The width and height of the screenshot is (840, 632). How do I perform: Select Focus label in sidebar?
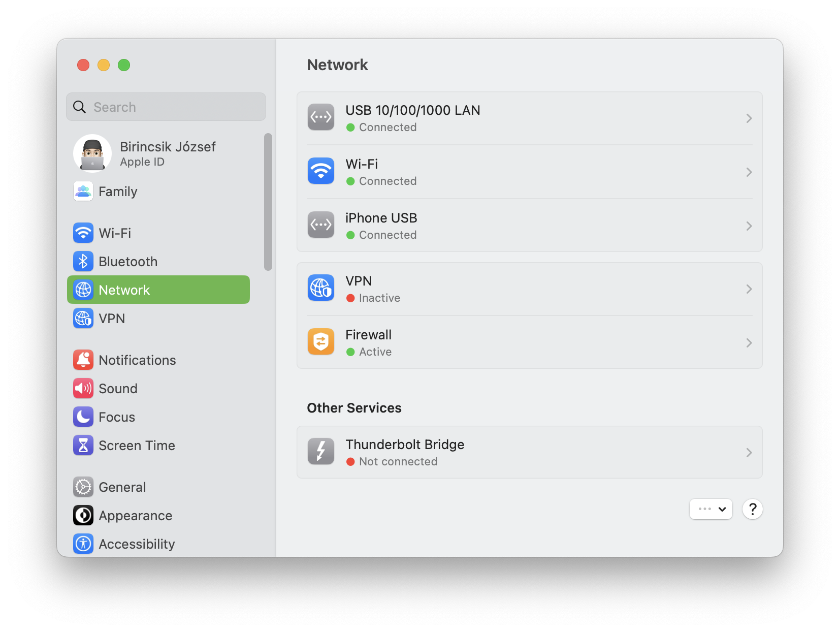pyautogui.click(x=117, y=417)
